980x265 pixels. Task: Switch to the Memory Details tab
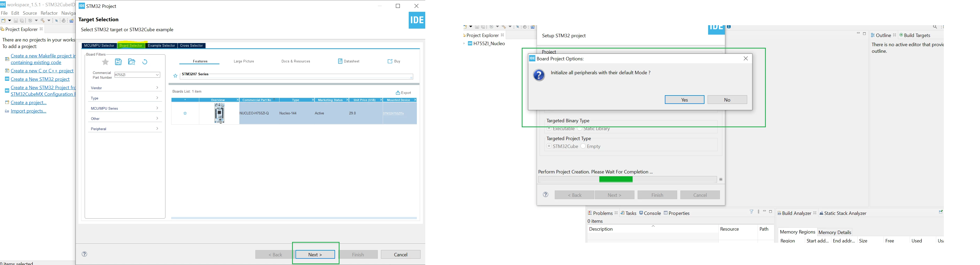835,232
